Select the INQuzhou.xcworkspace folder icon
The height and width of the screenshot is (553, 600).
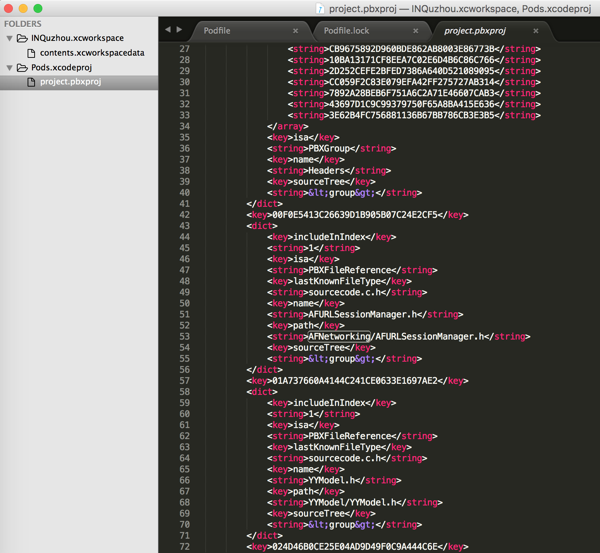pos(22,38)
